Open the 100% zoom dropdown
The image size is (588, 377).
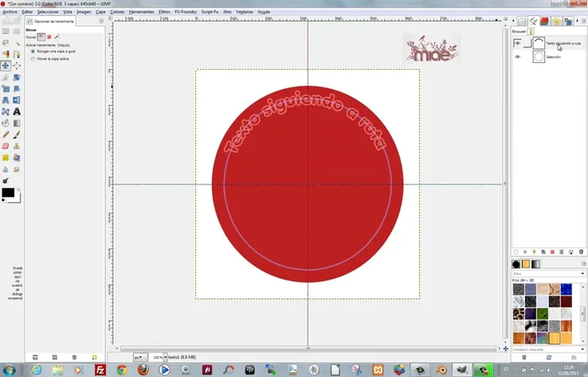point(165,357)
